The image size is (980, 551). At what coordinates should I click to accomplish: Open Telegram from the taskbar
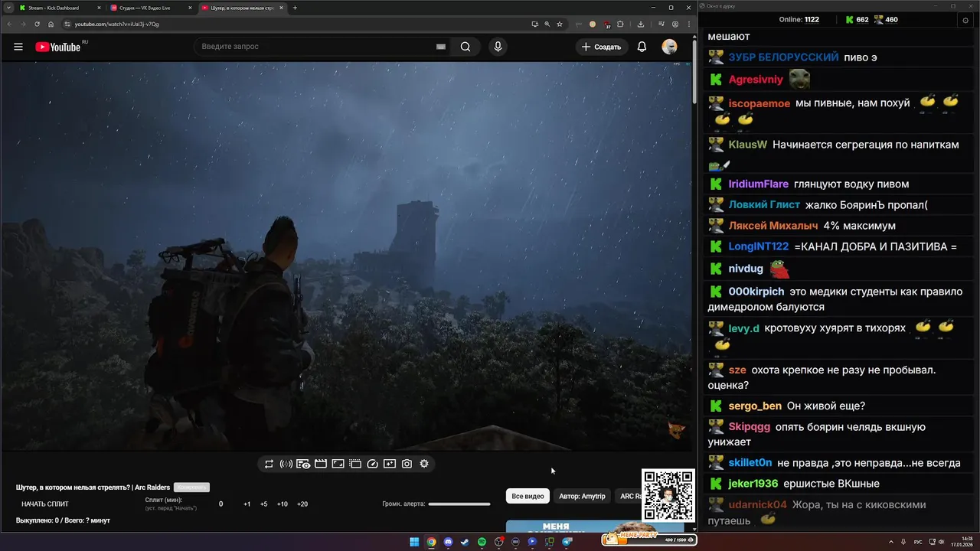(567, 542)
